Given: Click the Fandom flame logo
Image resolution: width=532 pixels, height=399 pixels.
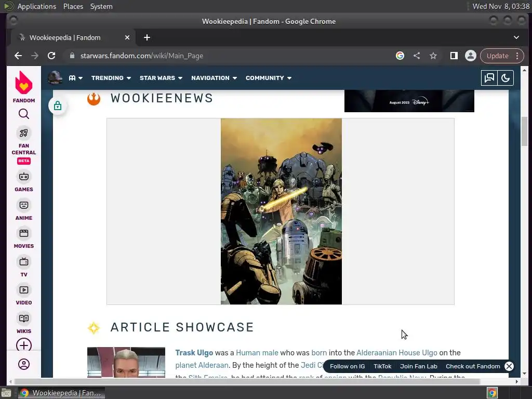Looking at the screenshot, I should (24, 83).
